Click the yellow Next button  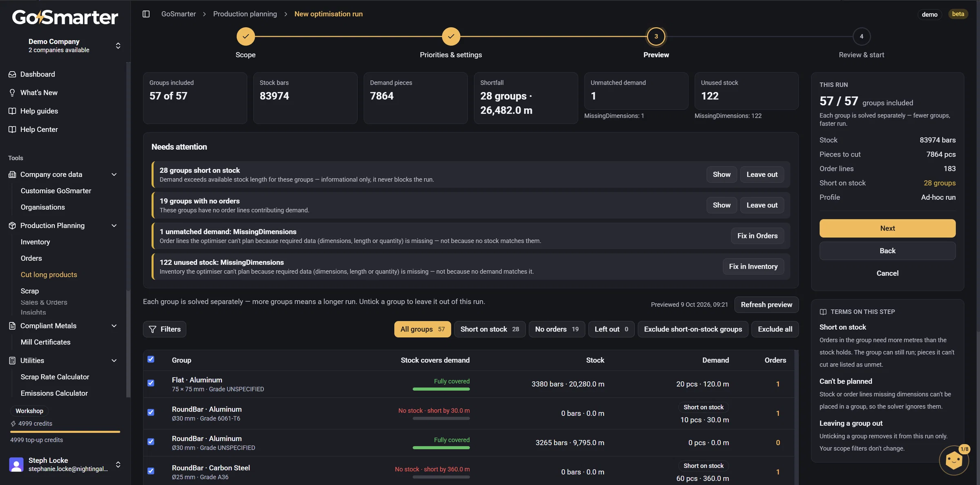pyautogui.click(x=887, y=228)
